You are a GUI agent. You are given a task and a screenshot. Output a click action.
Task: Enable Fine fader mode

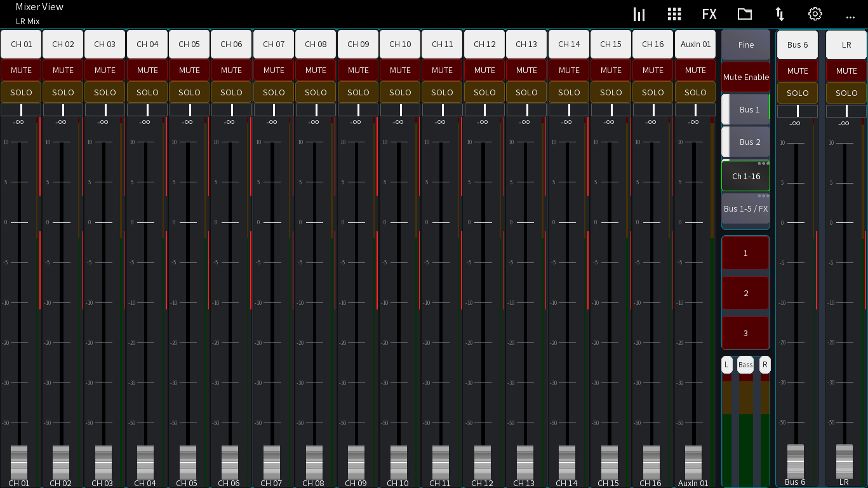tap(745, 44)
